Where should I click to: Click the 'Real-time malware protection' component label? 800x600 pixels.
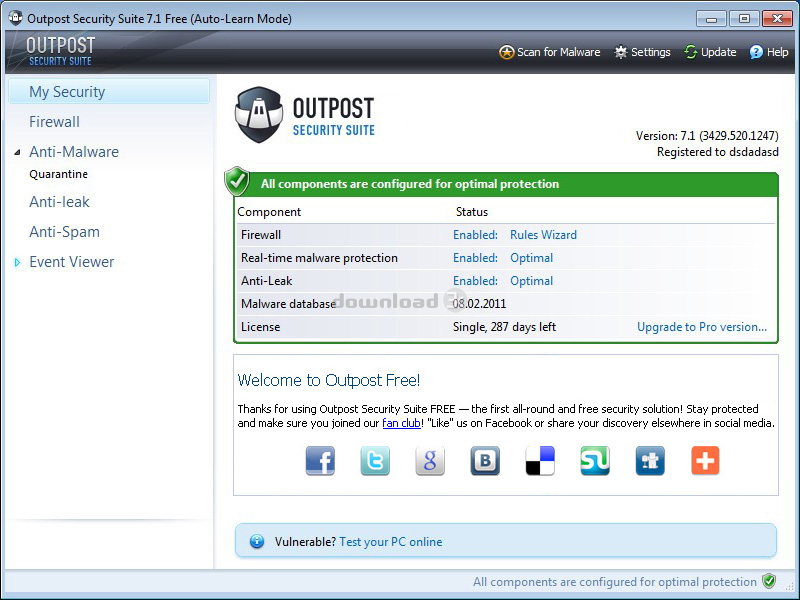coord(319,258)
